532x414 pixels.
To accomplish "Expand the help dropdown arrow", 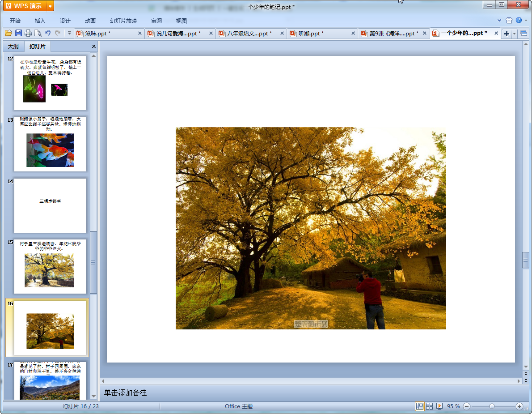I will tap(526, 21).
